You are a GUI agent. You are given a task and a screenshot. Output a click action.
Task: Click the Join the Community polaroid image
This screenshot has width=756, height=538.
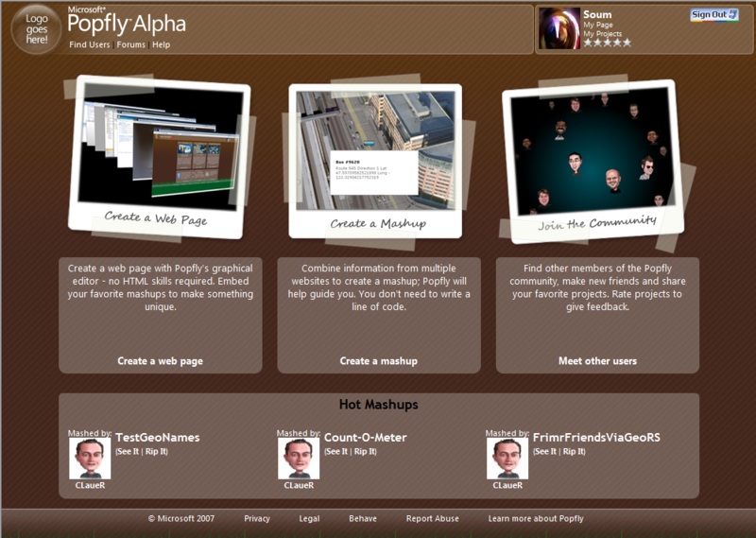pos(593,156)
